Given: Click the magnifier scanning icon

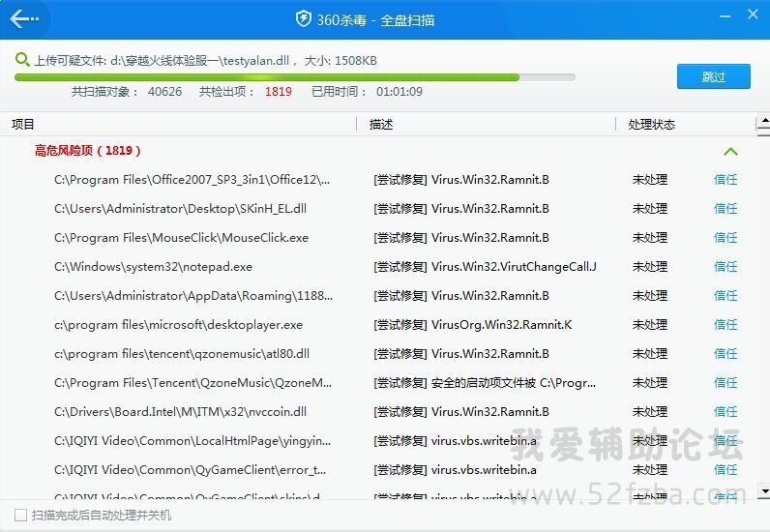Looking at the screenshot, I should coord(22,60).
